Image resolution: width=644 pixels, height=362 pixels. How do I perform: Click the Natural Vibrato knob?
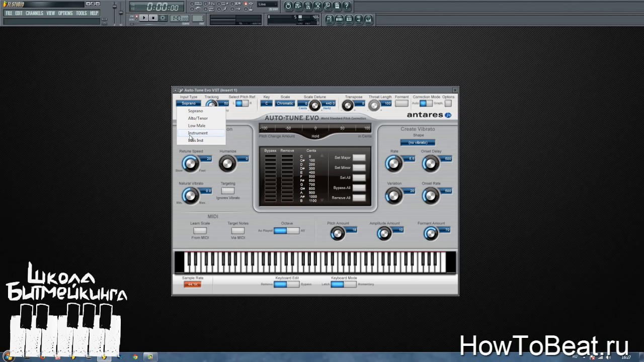point(190,196)
